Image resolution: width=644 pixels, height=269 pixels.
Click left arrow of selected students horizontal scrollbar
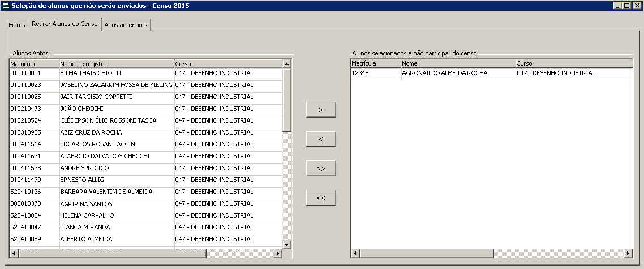click(x=355, y=253)
